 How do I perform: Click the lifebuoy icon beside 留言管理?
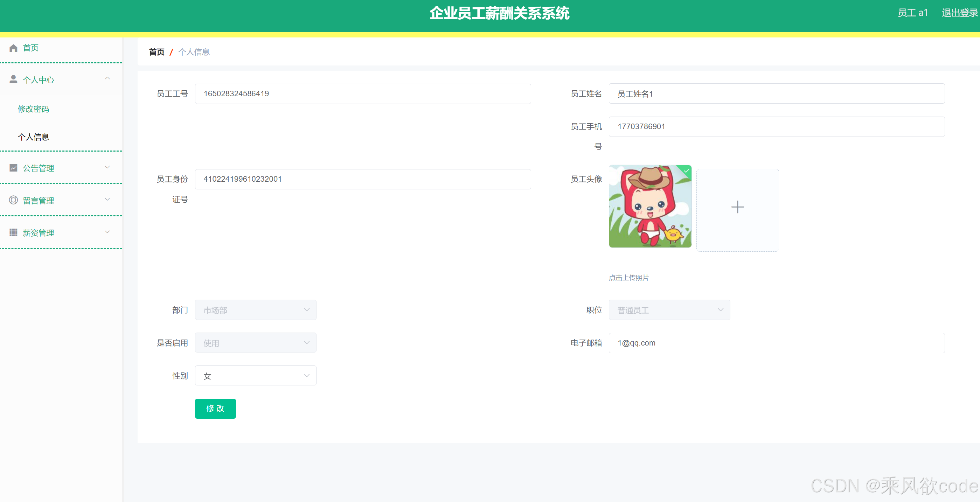pos(13,200)
